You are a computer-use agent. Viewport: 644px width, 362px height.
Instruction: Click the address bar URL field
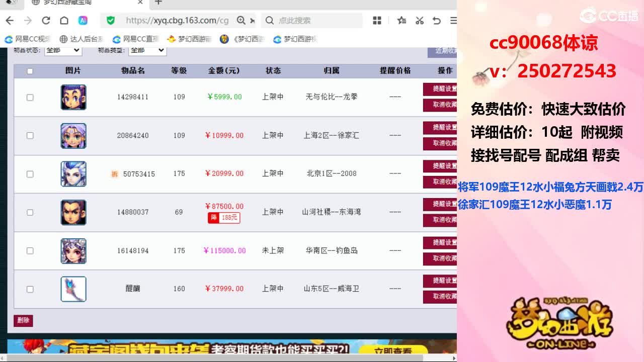[x=177, y=21]
